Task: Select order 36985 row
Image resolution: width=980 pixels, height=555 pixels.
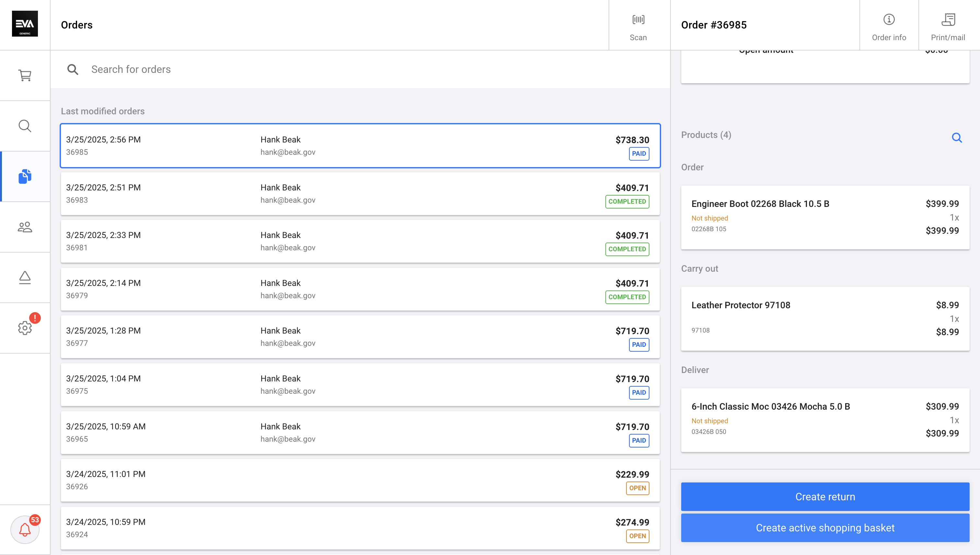Action: click(360, 146)
